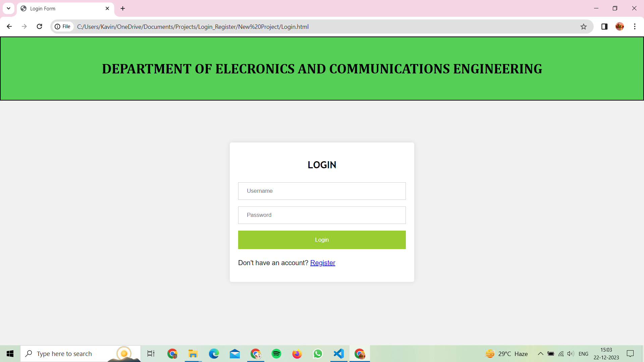Screen dimensions: 644x362
Task: Open the browser side panel
Action: pyautogui.click(x=604, y=26)
